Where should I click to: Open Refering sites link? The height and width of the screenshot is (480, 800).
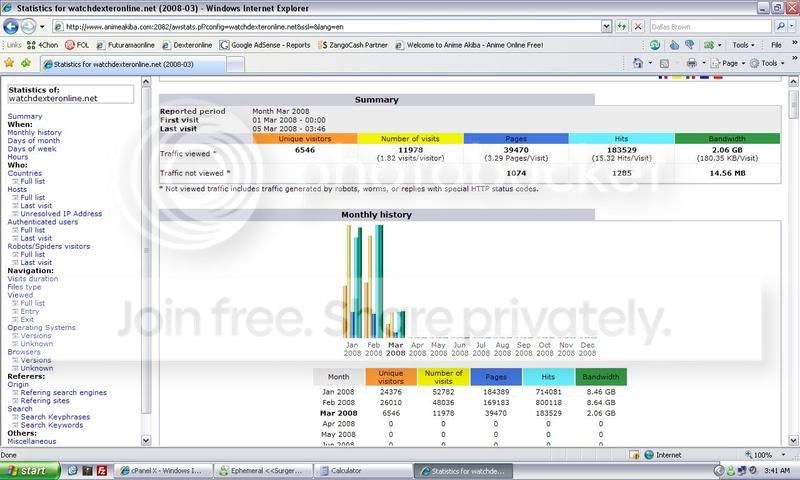(x=45, y=400)
